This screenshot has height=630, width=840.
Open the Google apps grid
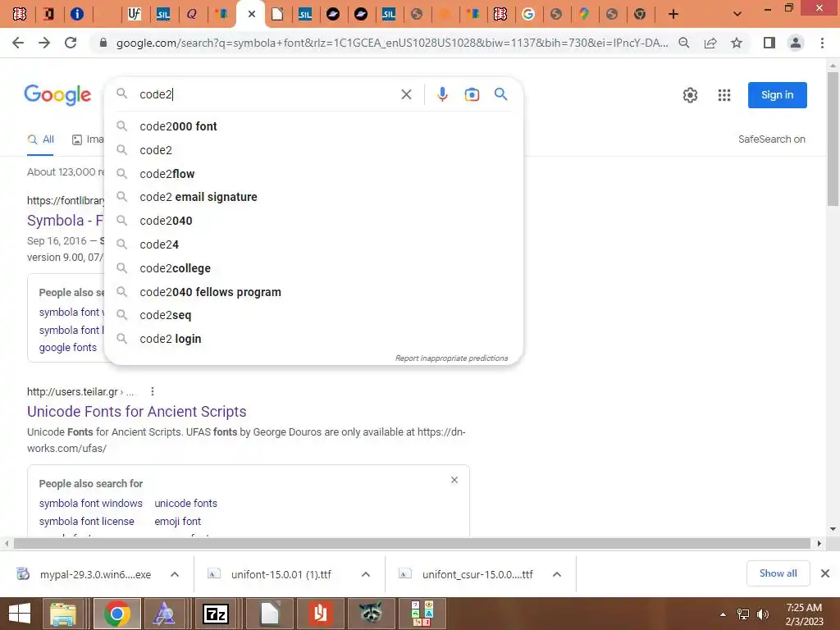(724, 95)
